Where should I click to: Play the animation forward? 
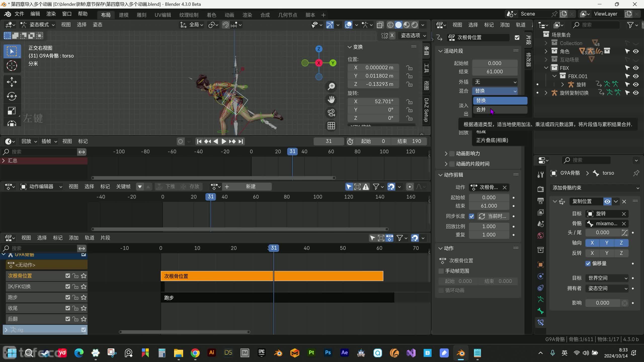[224, 141]
